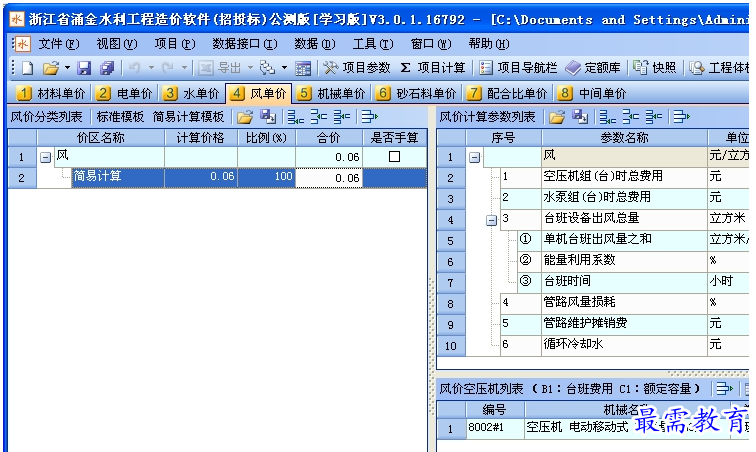Viewport: 756px width, 452px height.
Task: Open dropdown arrow next to open-folder icon
Action: [x=68, y=68]
